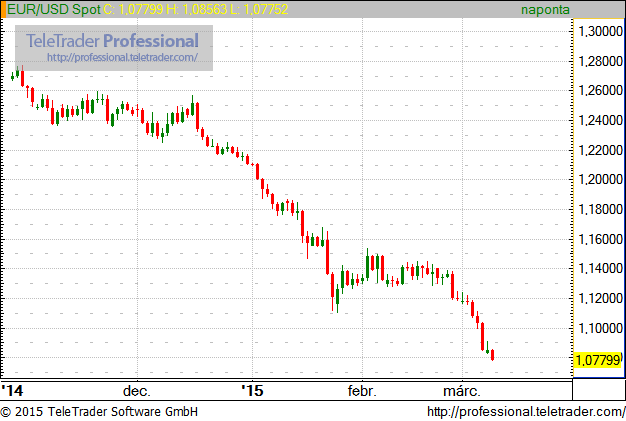Screen dimensions: 626x421
Task: Click the dec. date axis label
Action: (137, 391)
